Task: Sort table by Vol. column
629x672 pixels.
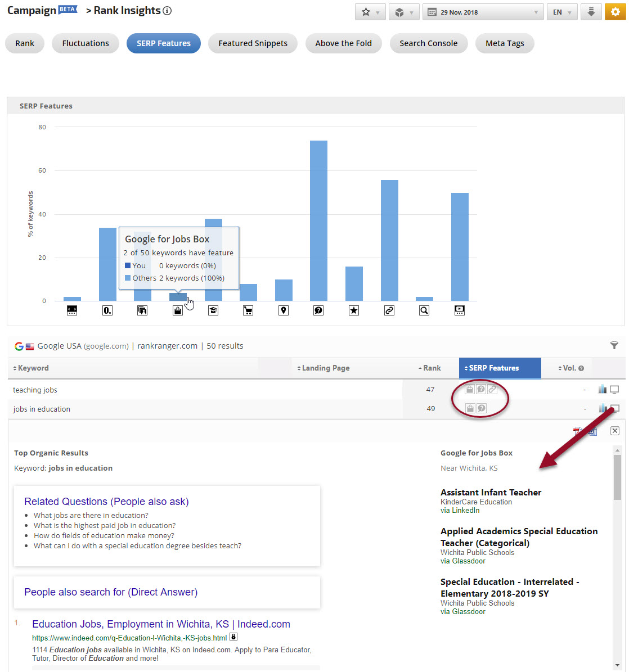Action: tap(567, 368)
